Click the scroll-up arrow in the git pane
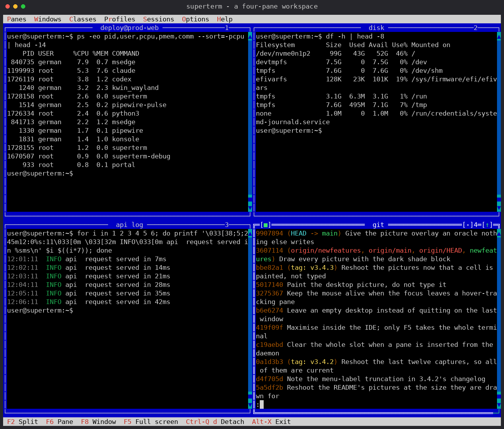The image size is (504, 429). coord(499,233)
